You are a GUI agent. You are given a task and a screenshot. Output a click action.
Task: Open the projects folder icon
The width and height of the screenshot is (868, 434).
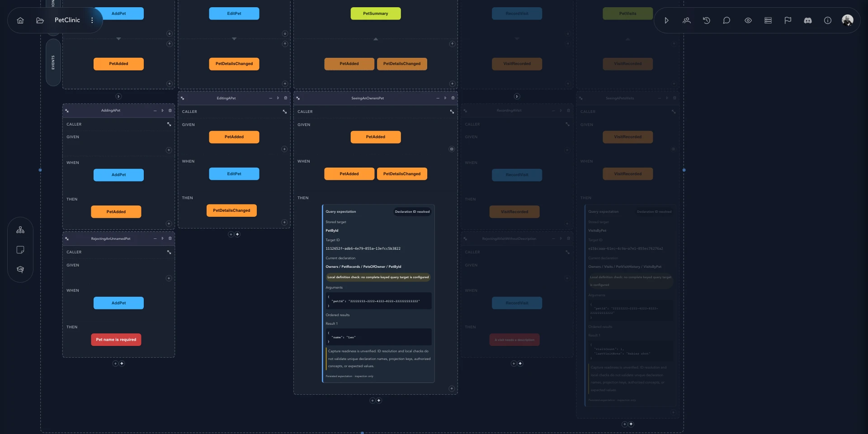coord(40,20)
